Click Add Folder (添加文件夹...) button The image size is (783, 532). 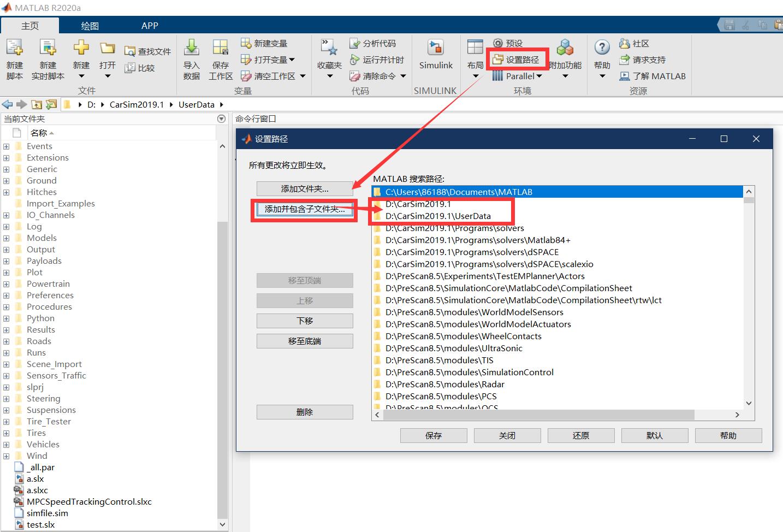(x=305, y=188)
